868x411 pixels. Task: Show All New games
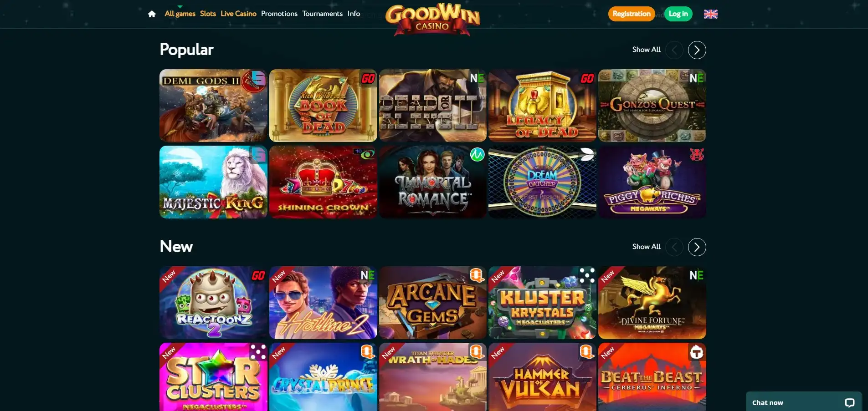click(x=646, y=247)
